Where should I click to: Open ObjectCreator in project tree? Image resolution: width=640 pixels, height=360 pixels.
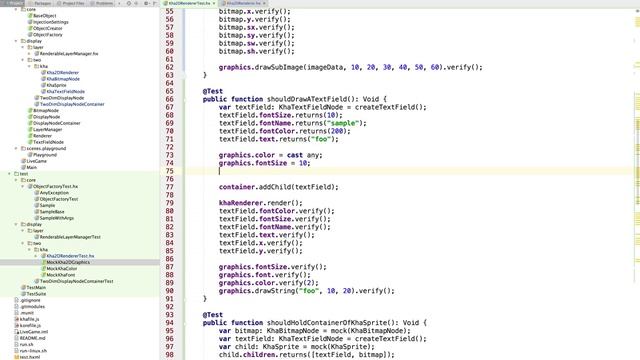coord(45,29)
